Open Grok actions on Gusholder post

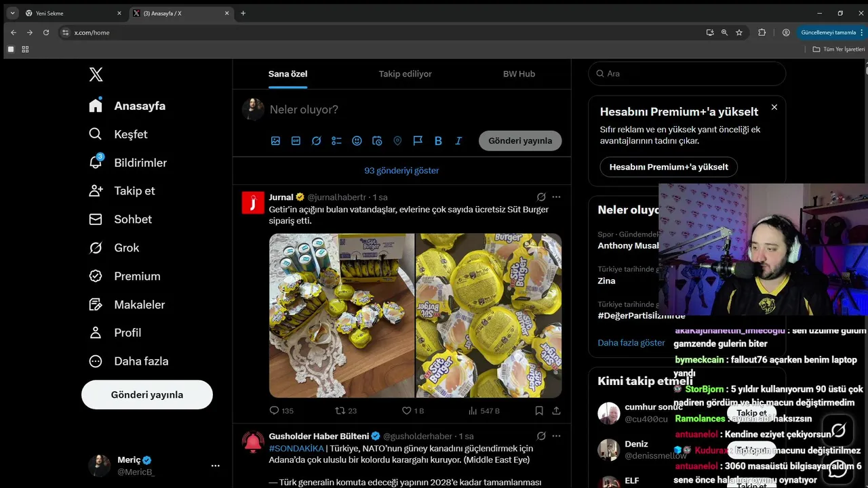click(541, 436)
